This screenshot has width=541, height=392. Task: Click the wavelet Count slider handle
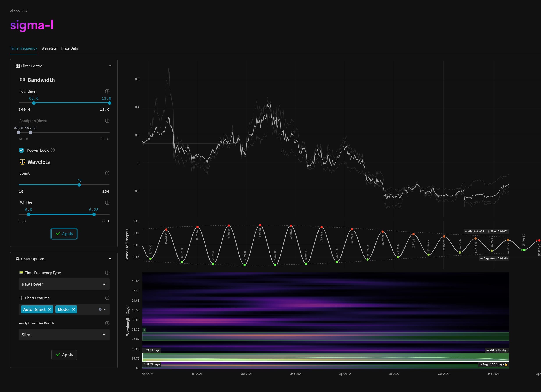pyautogui.click(x=79, y=185)
